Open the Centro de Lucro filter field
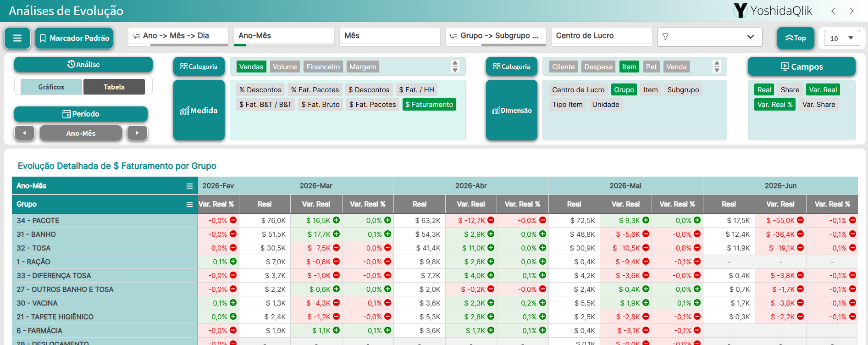 click(x=602, y=36)
